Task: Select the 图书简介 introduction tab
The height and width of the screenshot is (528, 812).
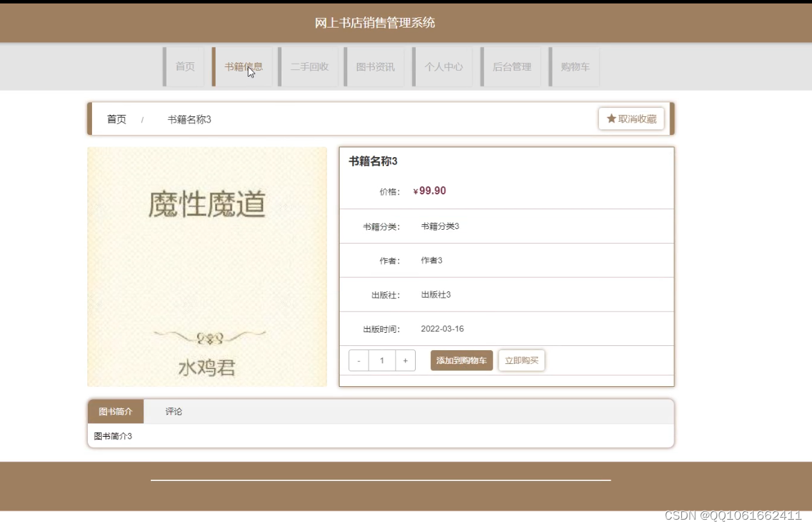Action: click(x=116, y=411)
